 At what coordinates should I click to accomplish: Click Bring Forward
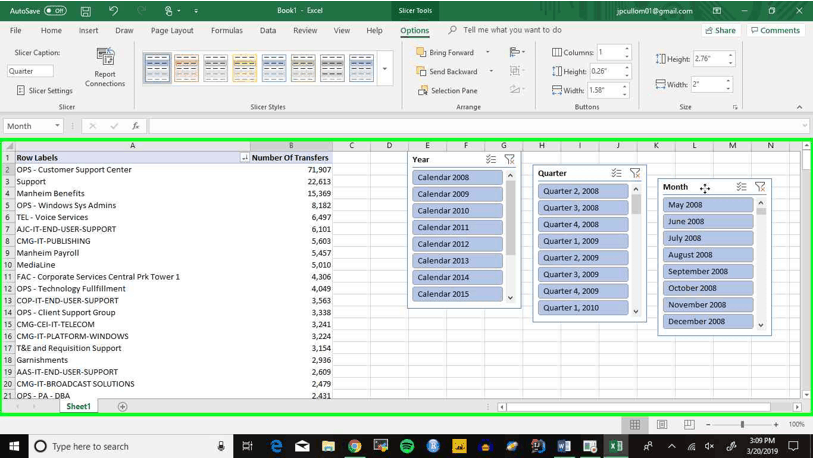[x=445, y=53]
